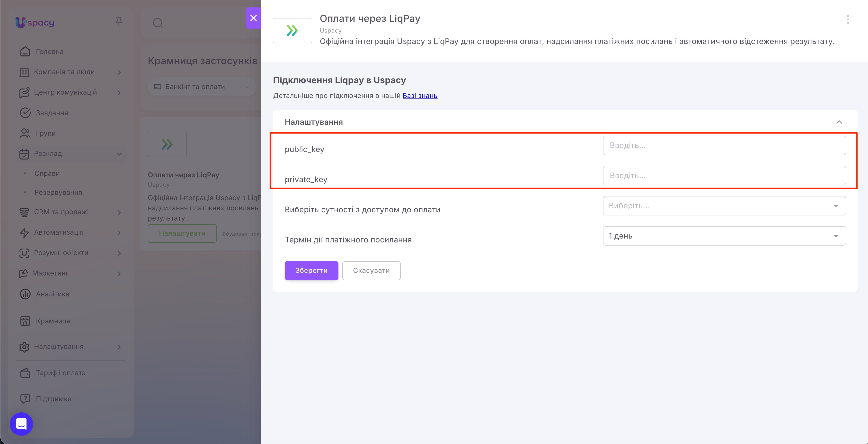The height and width of the screenshot is (444, 868).
Task: Expand Маркетинг submenu chevron
Action: tap(119, 274)
